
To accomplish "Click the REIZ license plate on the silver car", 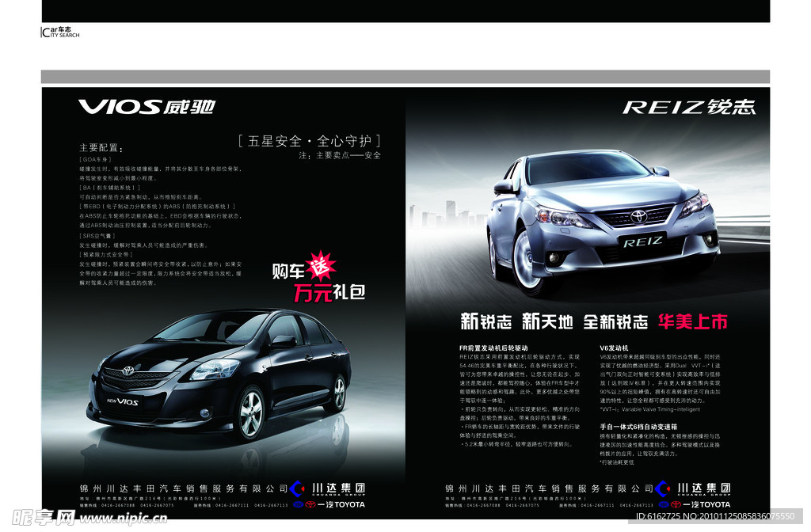I will [x=642, y=241].
